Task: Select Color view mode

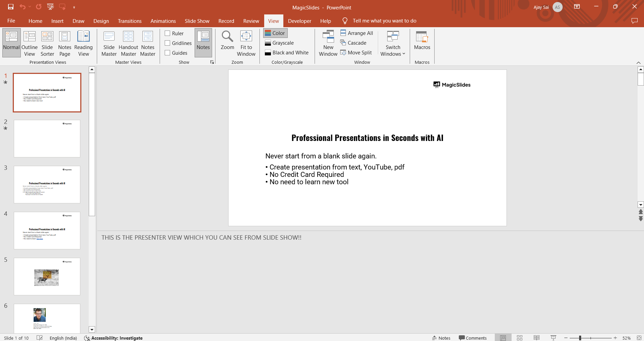Action: click(x=275, y=33)
